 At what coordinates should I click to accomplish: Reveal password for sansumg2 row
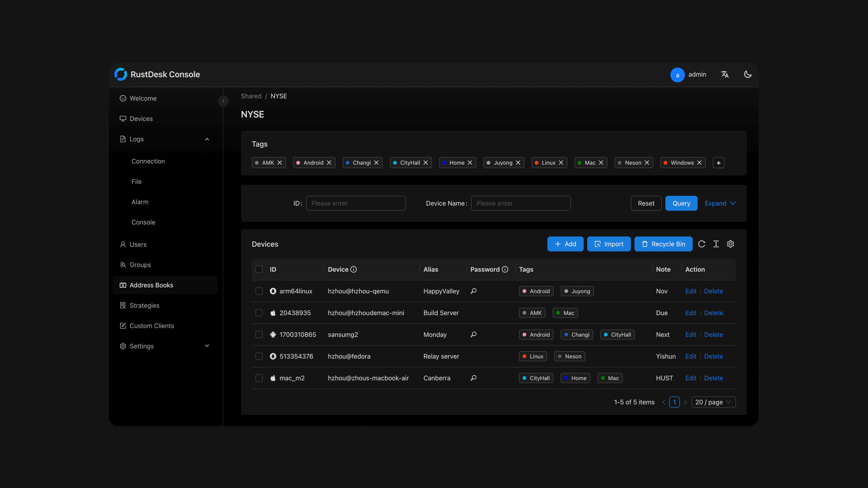click(473, 334)
